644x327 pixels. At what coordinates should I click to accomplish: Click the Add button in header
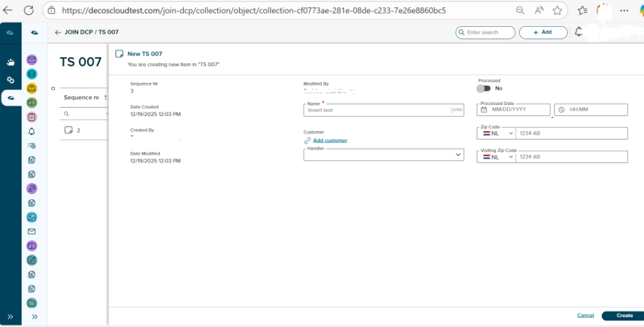542,32
